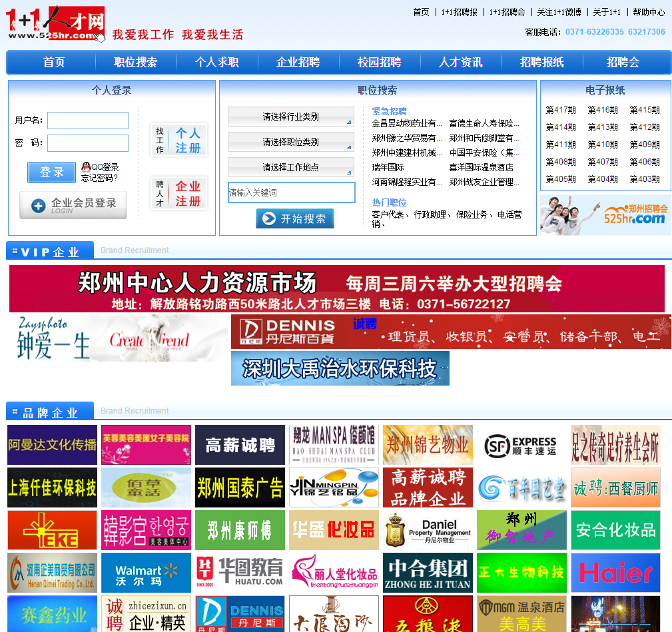
Task: Open the 郑州国泰广告 brand tile
Action: 240,487
